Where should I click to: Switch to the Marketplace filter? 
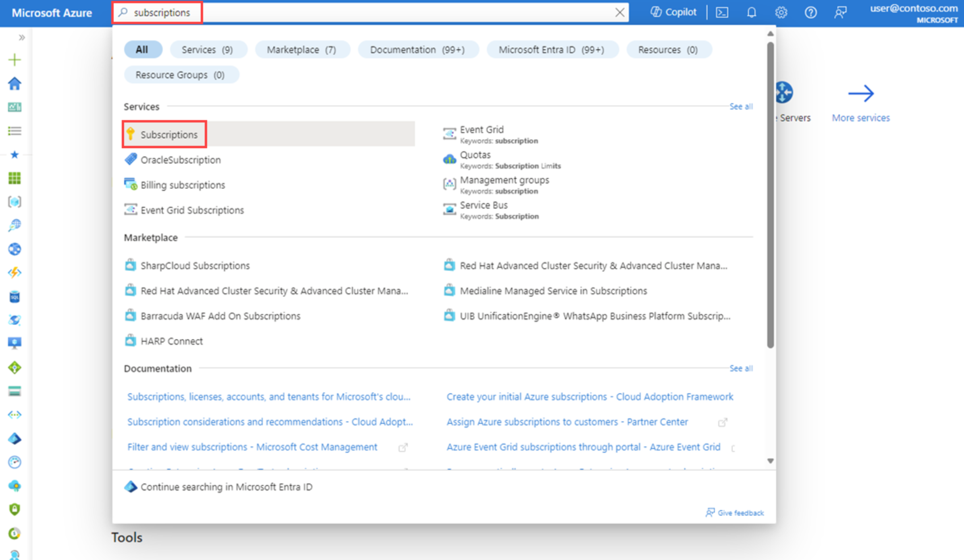(x=302, y=49)
